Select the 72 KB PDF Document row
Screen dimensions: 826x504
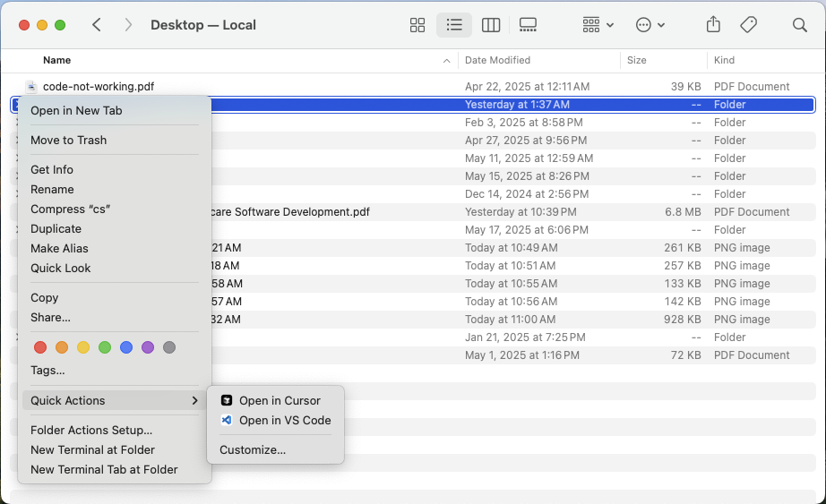tap(413, 355)
